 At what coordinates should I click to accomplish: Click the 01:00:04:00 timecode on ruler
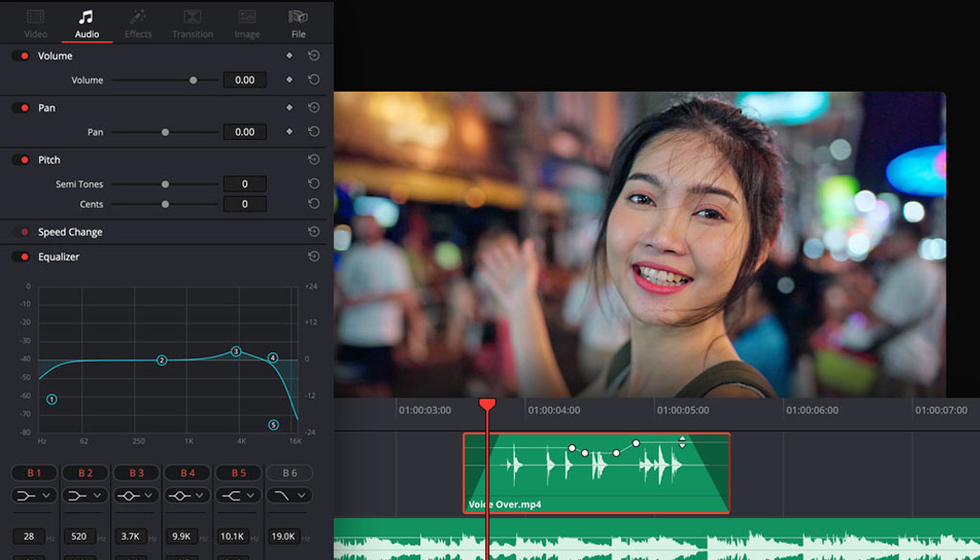coord(554,411)
